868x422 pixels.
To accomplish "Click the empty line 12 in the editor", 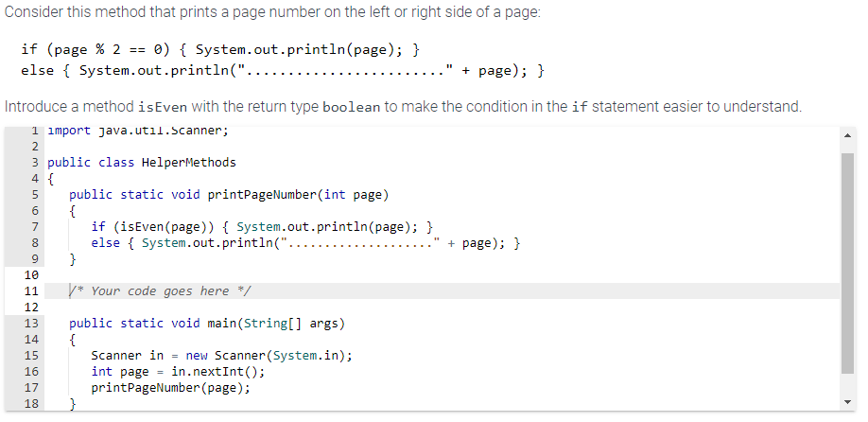I will pyautogui.click(x=442, y=308).
